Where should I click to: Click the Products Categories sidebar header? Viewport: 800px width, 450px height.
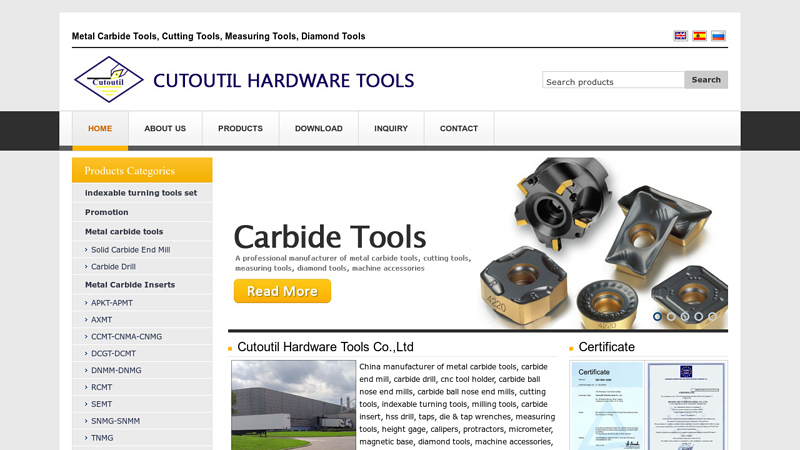(x=142, y=170)
